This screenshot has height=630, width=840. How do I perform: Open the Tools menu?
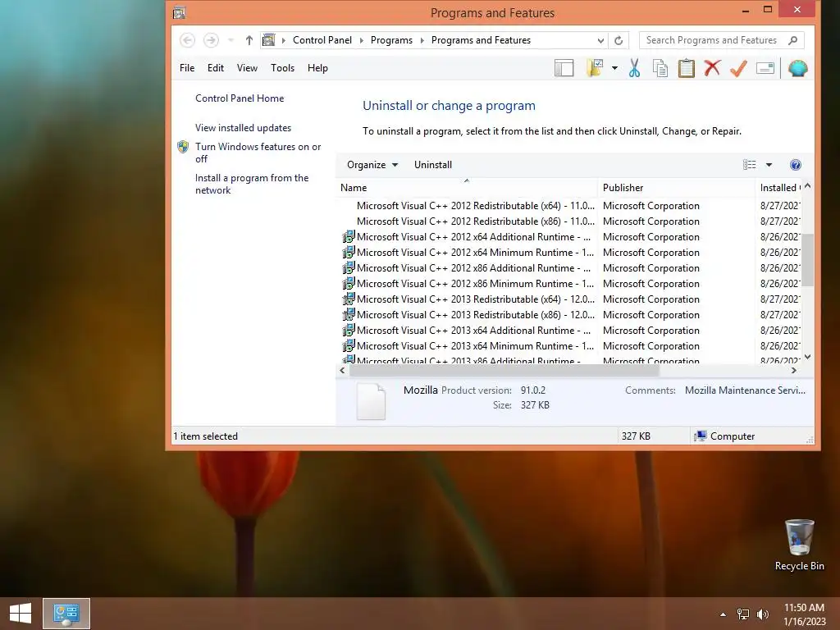coord(282,68)
